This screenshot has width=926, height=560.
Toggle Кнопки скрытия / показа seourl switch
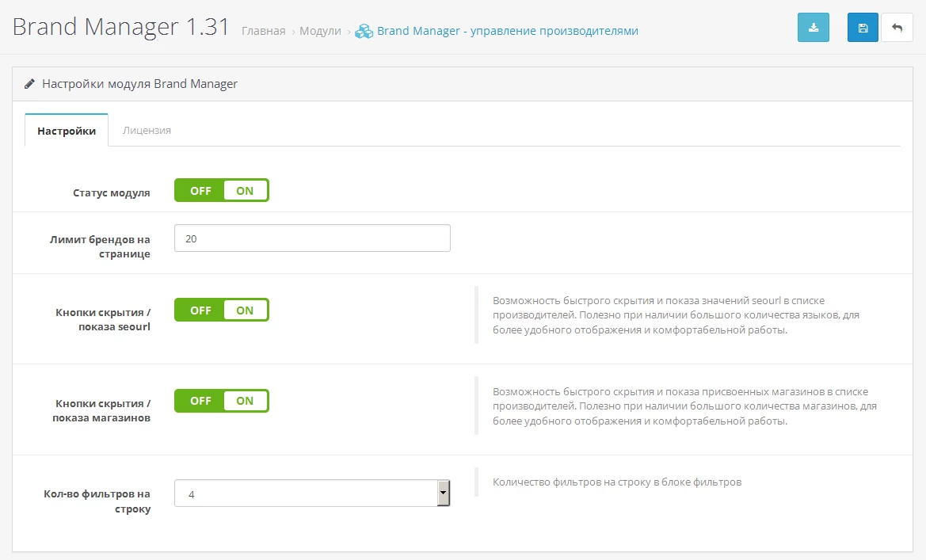coord(222,310)
